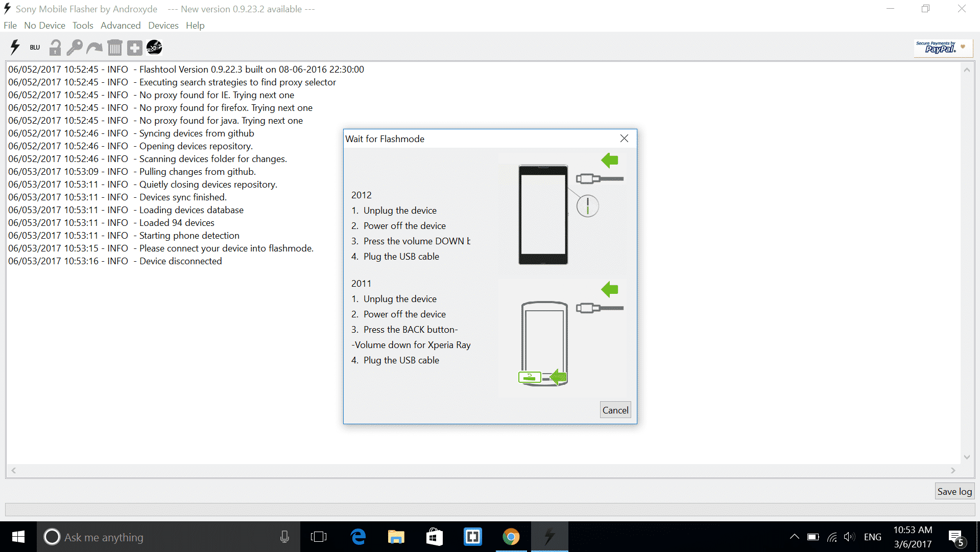Open the File menu
The height and width of the screenshot is (552, 980).
pos(10,26)
